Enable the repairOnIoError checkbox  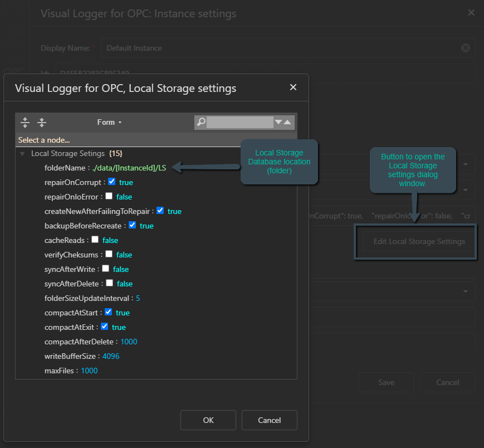pyautogui.click(x=109, y=196)
